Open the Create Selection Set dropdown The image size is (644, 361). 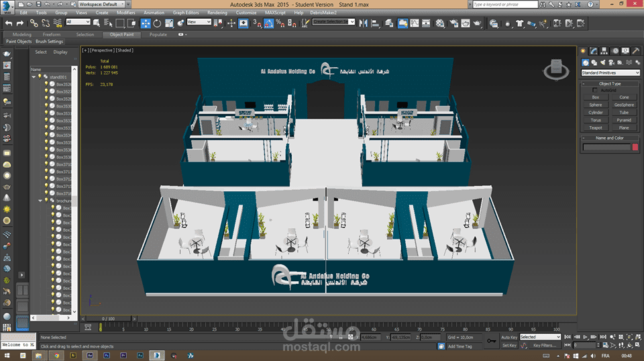pos(333,21)
